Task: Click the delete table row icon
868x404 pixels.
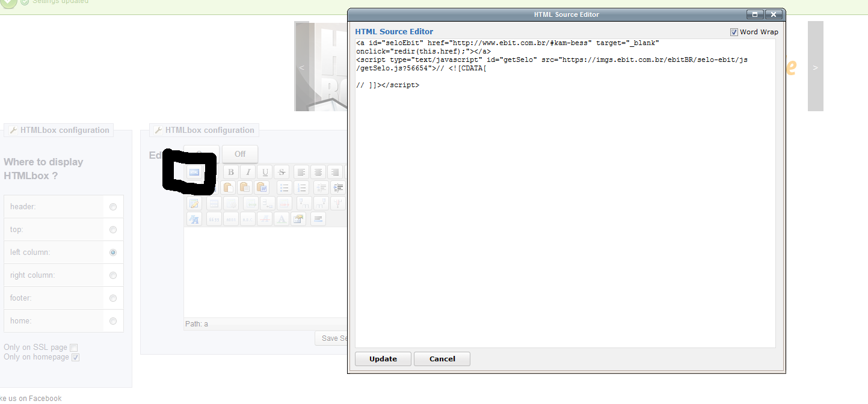Action: 285,203
